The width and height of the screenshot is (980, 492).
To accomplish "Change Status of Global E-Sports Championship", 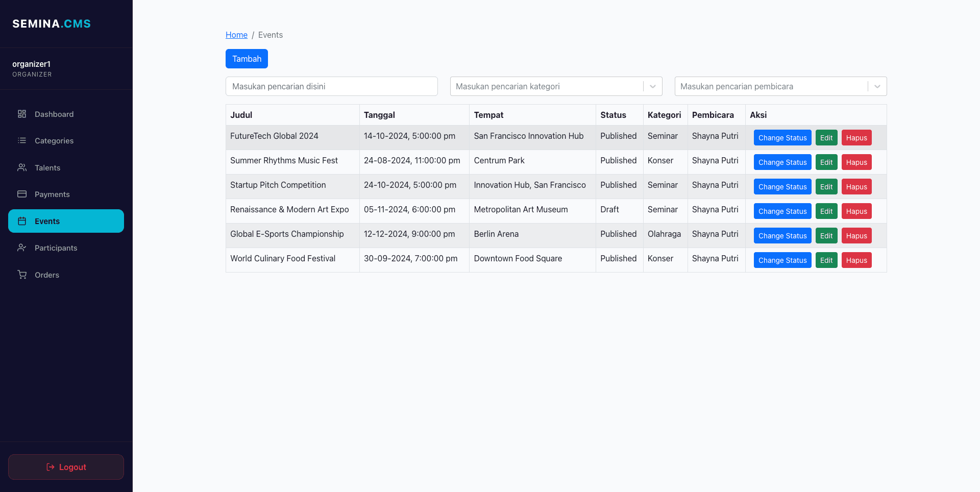I will tap(782, 236).
